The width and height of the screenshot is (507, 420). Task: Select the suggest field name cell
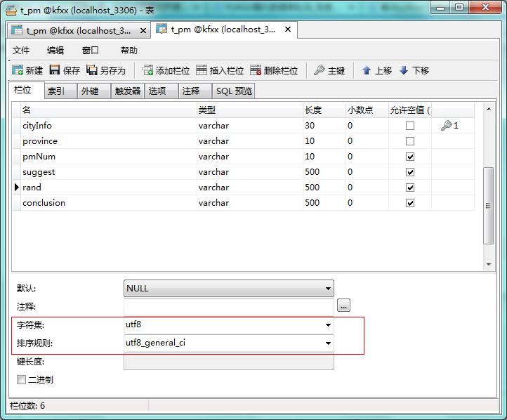(109, 172)
